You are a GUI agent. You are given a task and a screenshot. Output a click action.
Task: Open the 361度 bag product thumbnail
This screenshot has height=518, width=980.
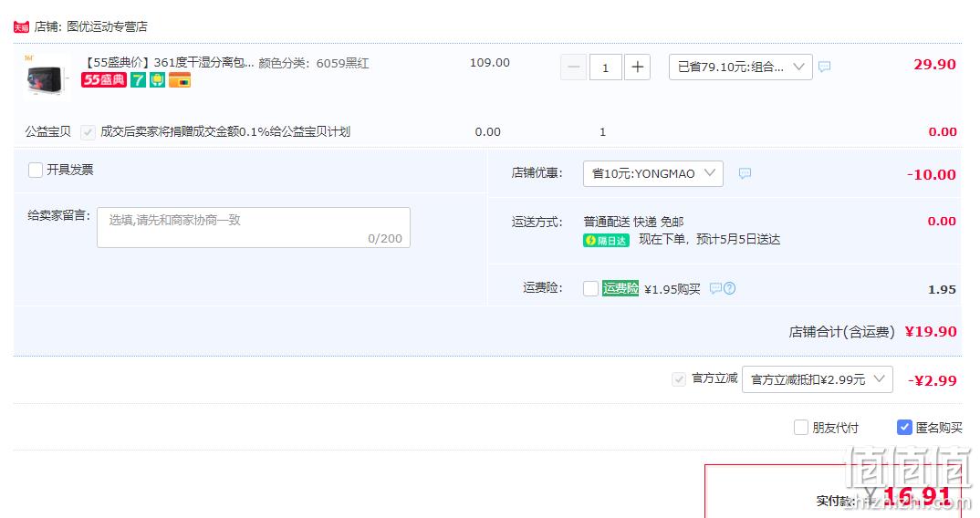(x=46, y=78)
